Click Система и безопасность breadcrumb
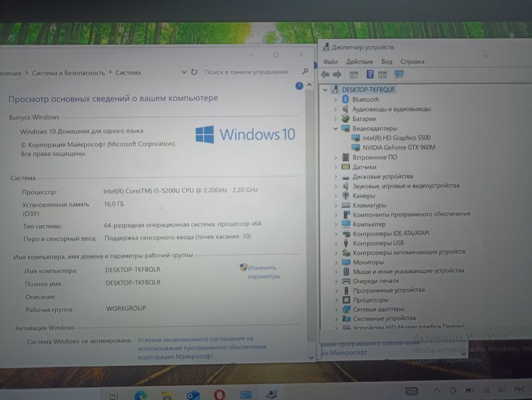 tap(68, 73)
